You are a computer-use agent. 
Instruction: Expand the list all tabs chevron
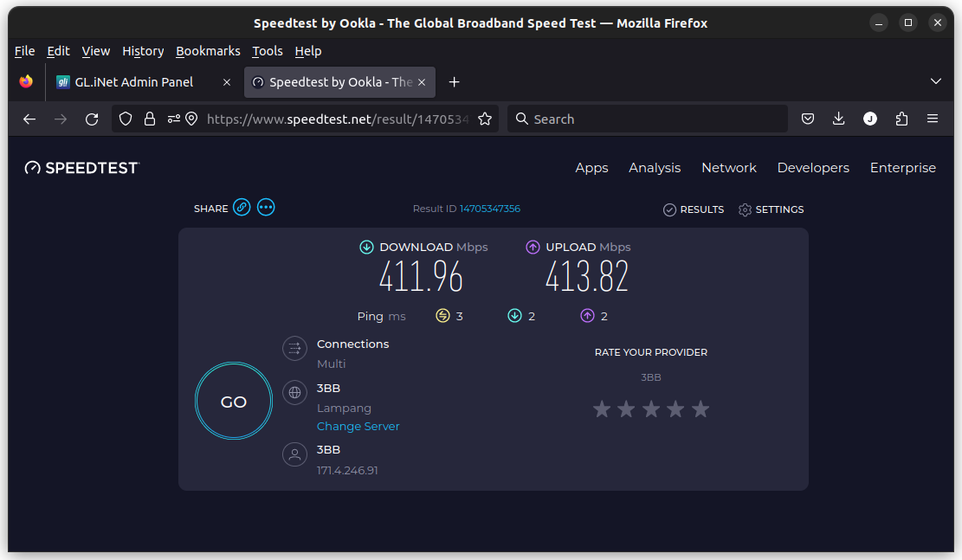pos(936,81)
